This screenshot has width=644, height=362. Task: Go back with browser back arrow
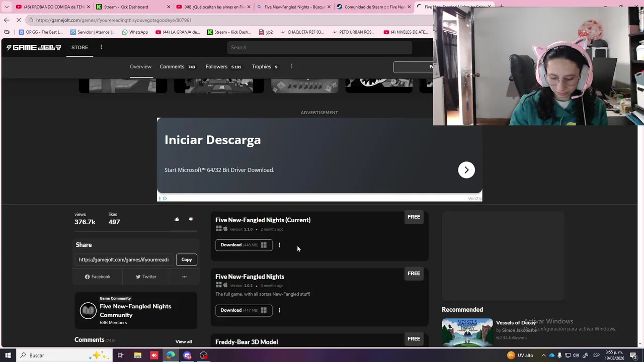coord(7,20)
